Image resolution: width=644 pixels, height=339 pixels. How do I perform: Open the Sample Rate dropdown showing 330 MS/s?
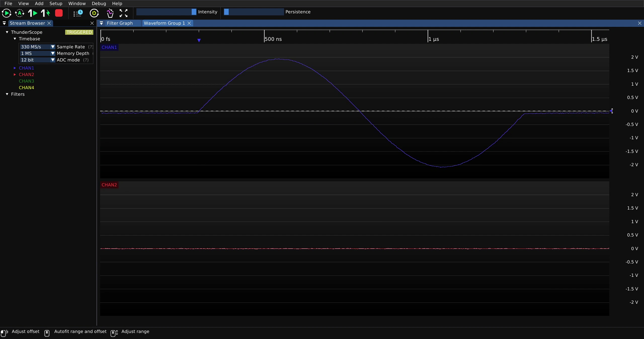[37, 47]
